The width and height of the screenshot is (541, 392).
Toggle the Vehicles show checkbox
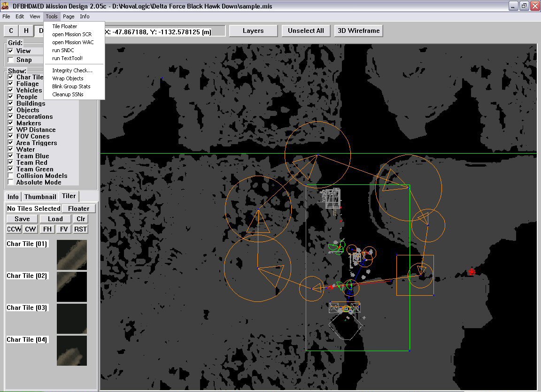pyautogui.click(x=11, y=90)
